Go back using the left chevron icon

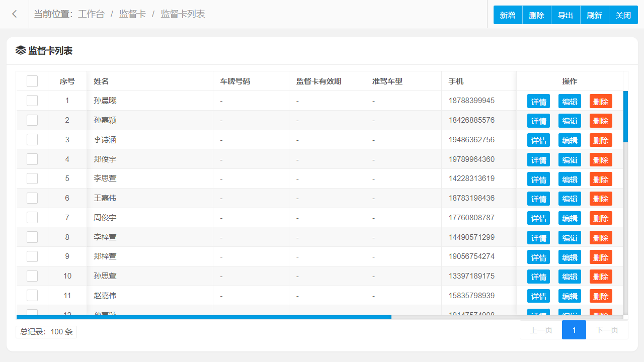15,14
